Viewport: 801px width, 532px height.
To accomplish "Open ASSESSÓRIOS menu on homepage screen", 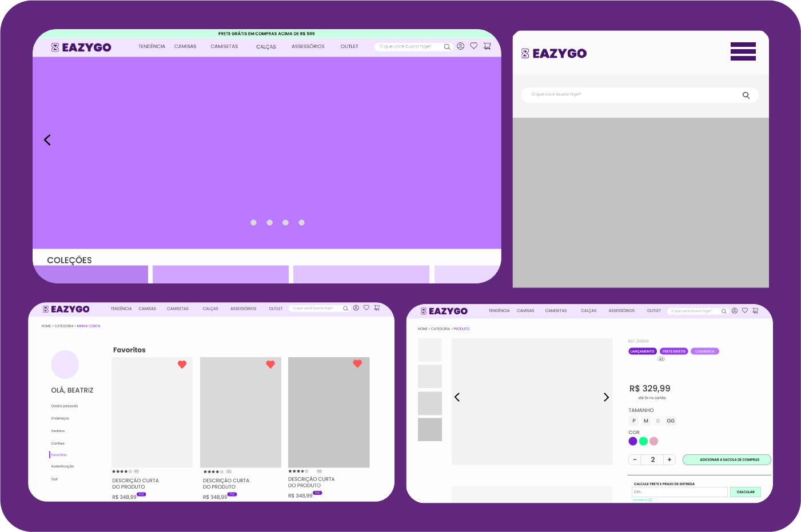I will (308, 47).
